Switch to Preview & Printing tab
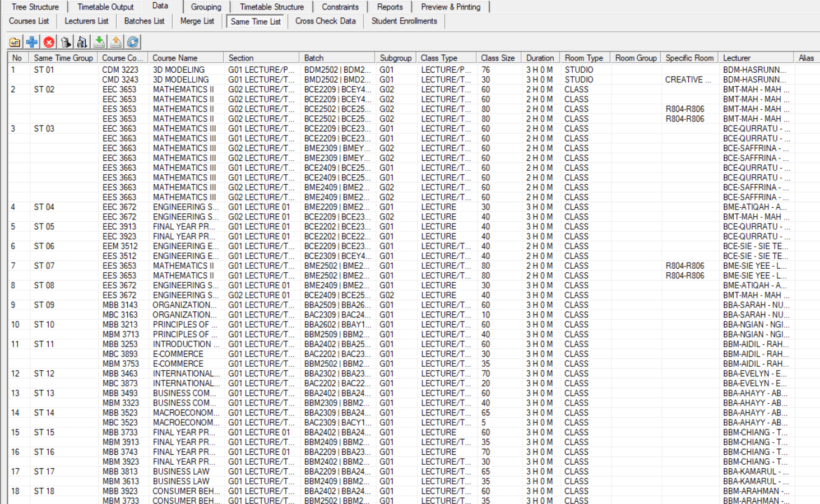This screenshot has height=504, width=820. 451,7
